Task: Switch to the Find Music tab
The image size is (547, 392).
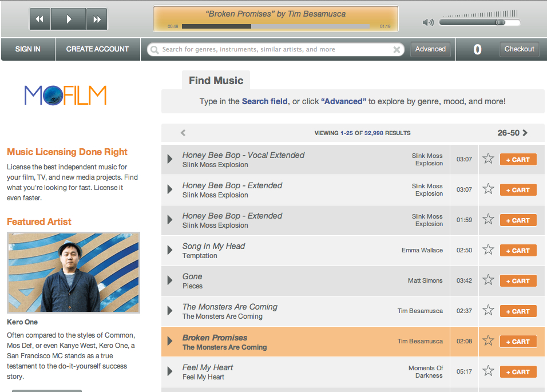Action: coord(216,80)
